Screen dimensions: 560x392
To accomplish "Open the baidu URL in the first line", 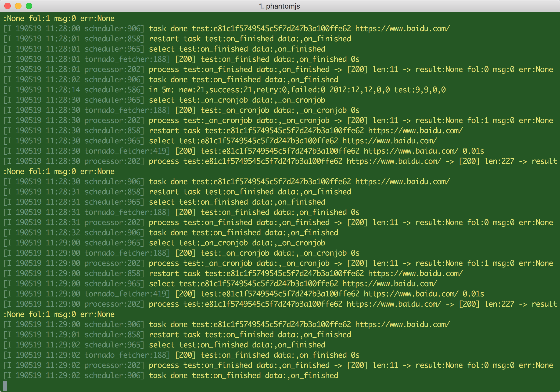I will pyautogui.click(x=402, y=28).
